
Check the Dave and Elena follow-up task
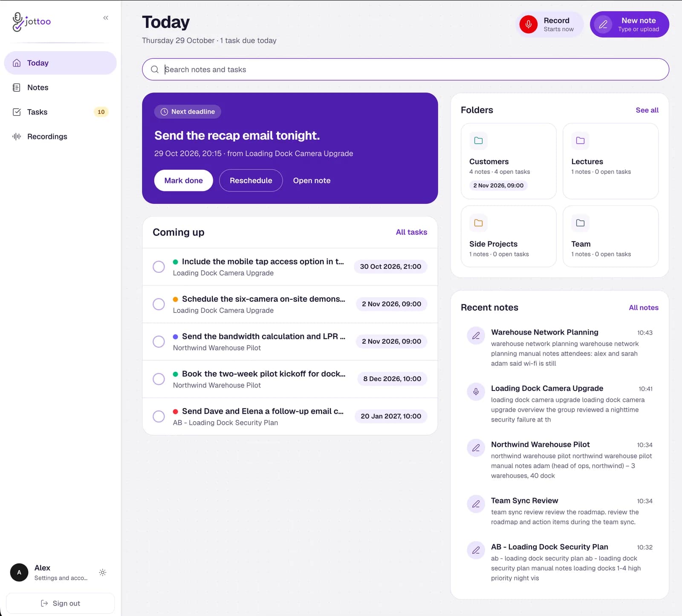pos(159,416)
